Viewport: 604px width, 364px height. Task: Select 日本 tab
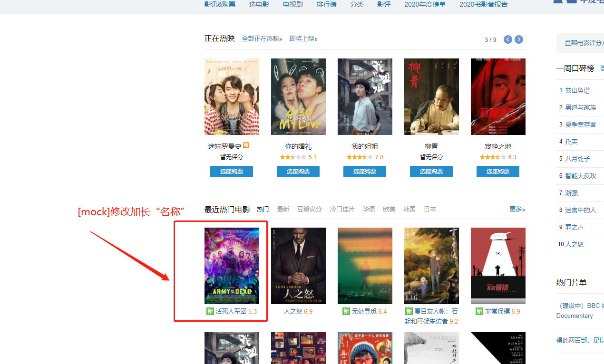[x=430, y=209]
